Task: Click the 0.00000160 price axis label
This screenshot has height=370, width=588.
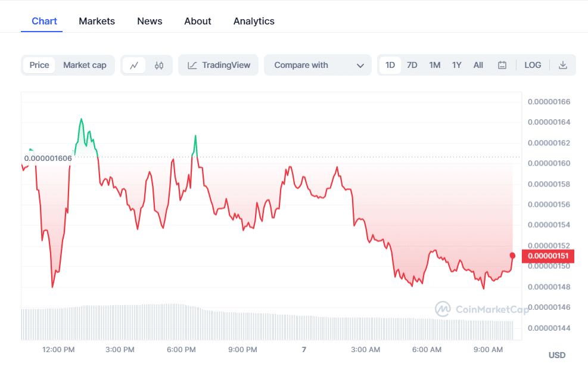Action: coord(549,163)
